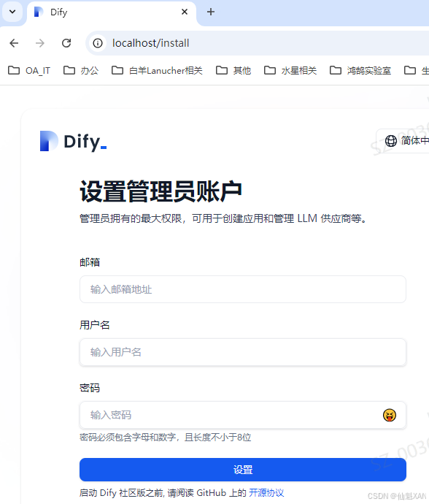
Task: Click the blue 设置 button
Action: click(x=243, y=470)
